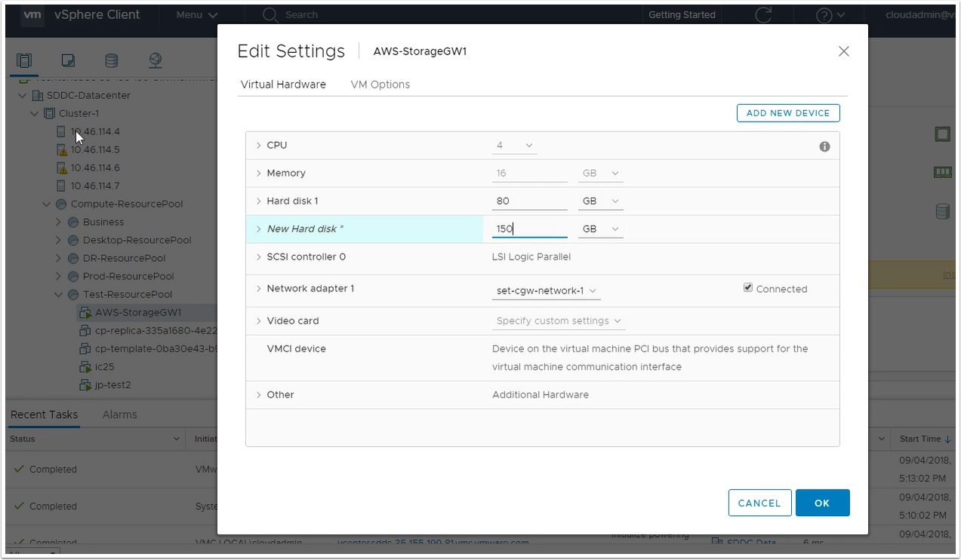Open the set-cgw-network-1 network dropdown
Screen dimensions: 961x560
click(547, 291)
